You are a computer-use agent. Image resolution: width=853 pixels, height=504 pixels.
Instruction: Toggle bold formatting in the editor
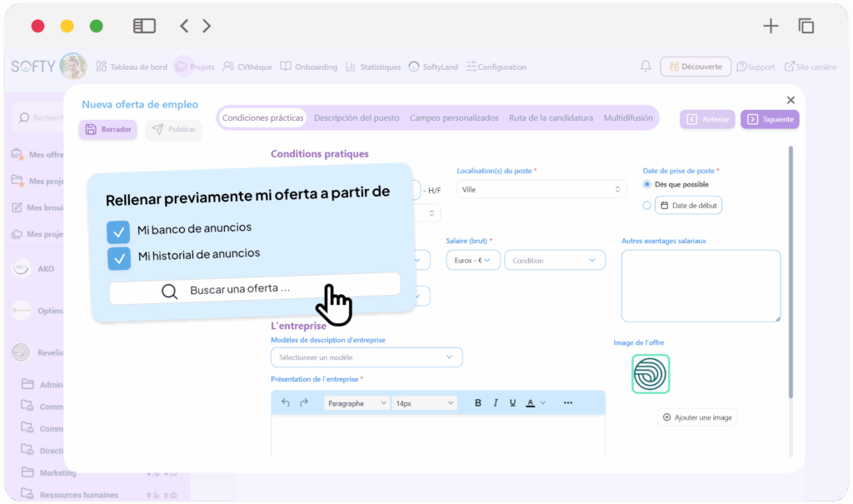point(478,403)
